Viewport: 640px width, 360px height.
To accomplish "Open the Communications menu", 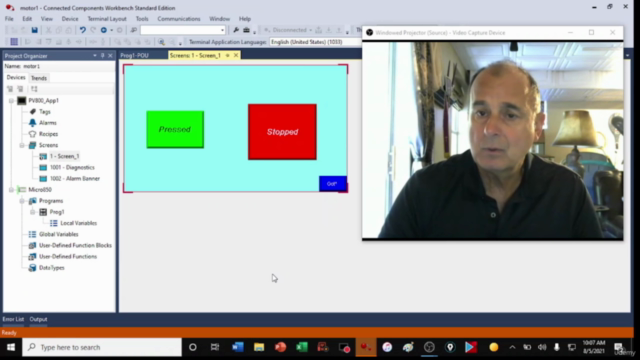I will pos(179,19).
